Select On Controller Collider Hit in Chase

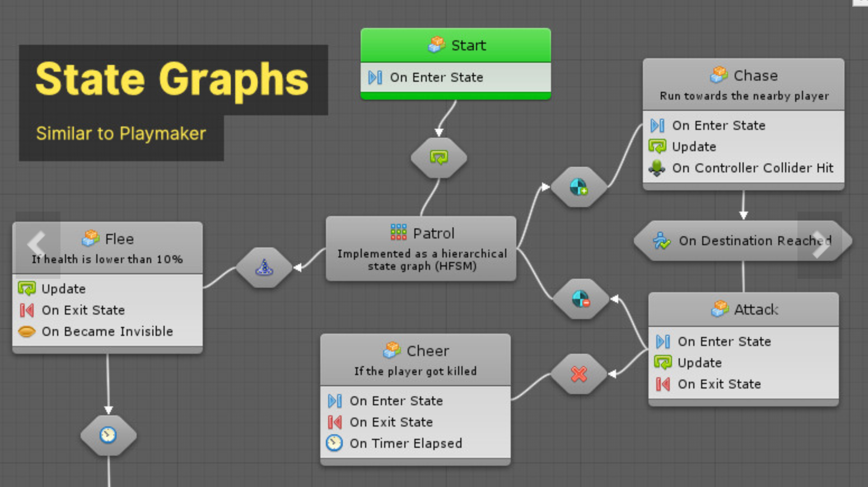point(752,168)
